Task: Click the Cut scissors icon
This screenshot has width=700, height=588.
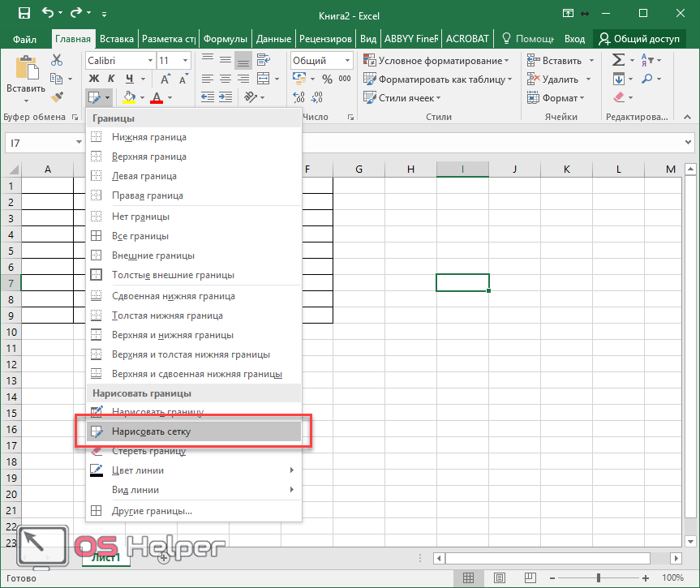Action: point(57,60)
